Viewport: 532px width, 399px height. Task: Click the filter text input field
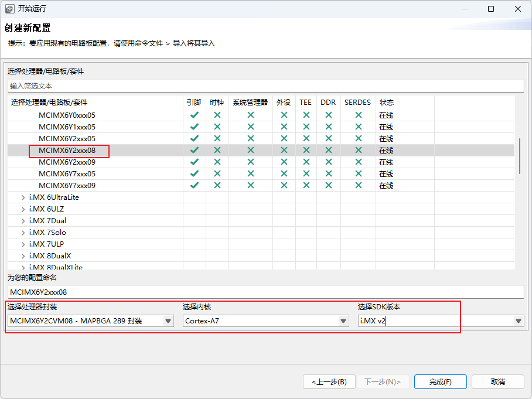[265, 86]
